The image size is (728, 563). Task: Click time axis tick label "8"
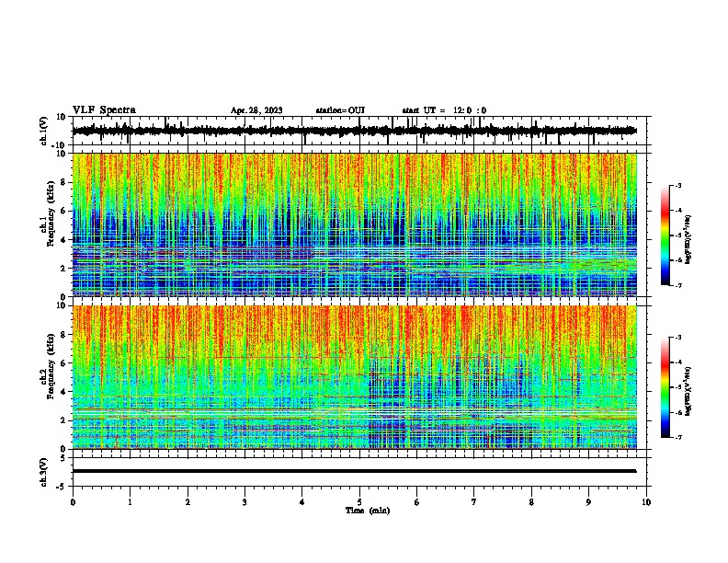click(531, 502)
